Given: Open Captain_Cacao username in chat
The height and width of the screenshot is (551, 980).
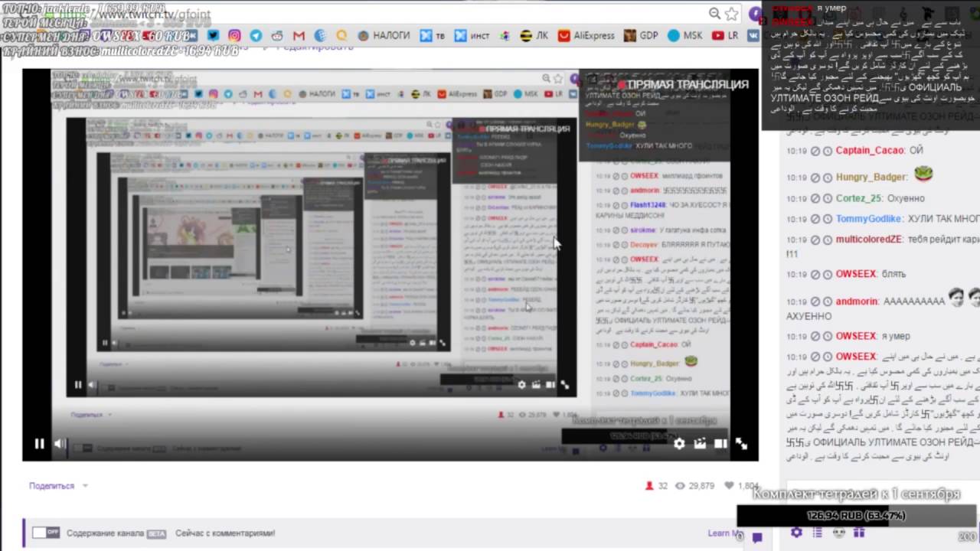Looking at the screenshot, I should pyautogui.click(x=870, y=151).
